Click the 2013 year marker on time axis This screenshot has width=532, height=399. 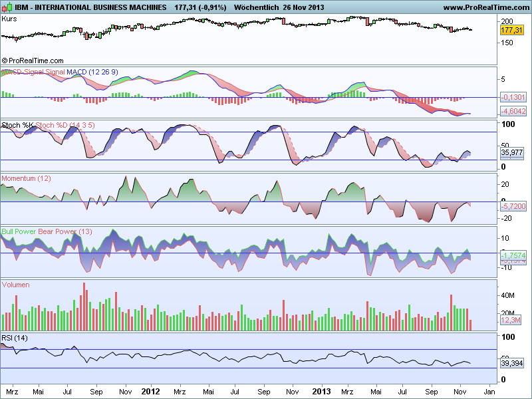[321, 392]
